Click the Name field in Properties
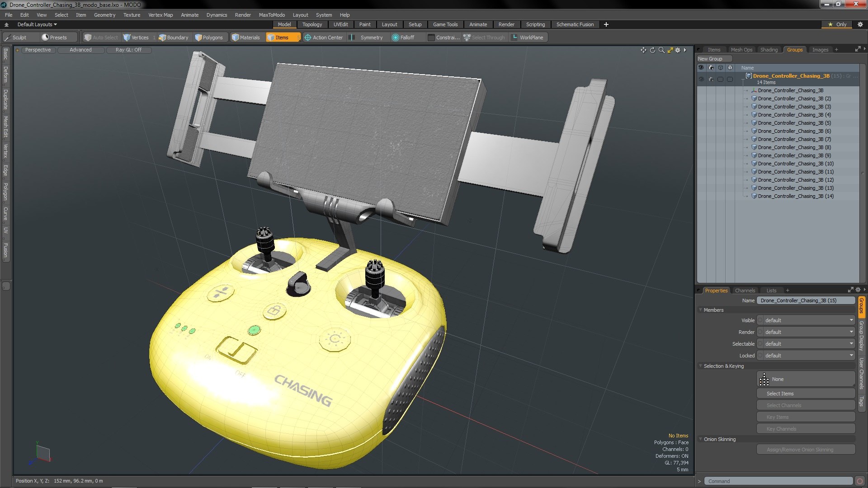Viewport: 868px width, 488px height. 806,300
